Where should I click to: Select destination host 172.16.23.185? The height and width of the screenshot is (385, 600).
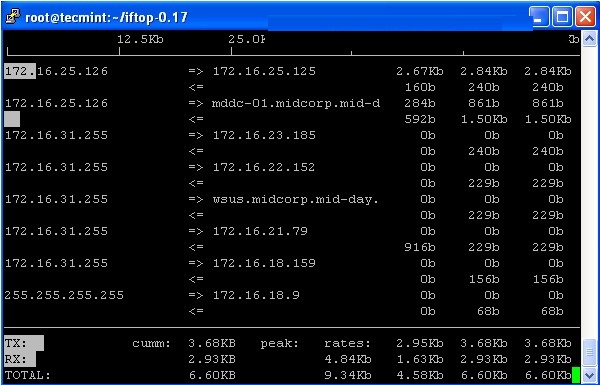[264, 135]
